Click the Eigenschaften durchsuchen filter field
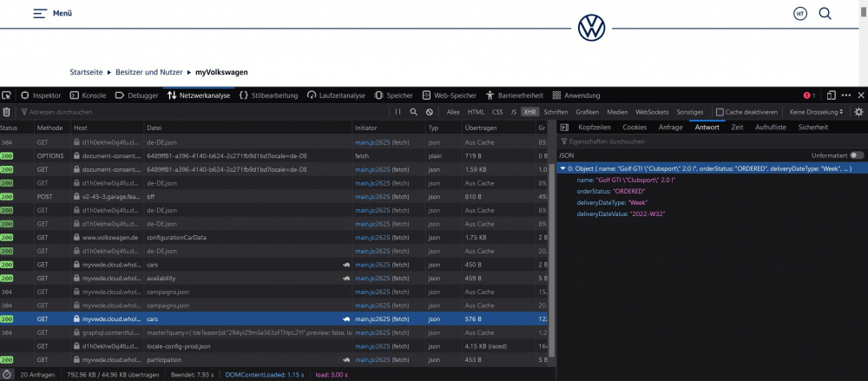The height and width of the screenshot is (381, 868). point(712,141)
